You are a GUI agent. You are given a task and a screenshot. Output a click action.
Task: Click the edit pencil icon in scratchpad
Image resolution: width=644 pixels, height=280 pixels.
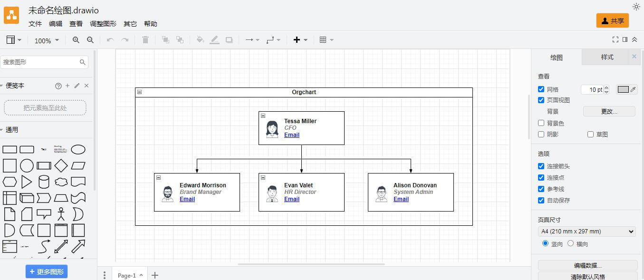pyautogui.click(x=77, y=86)
